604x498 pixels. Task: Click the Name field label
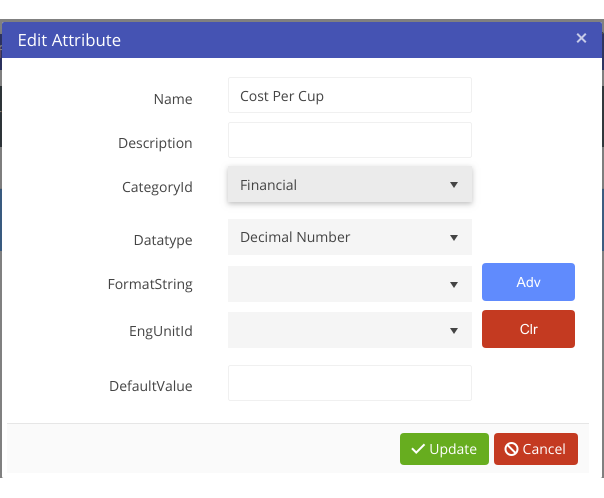coord(172,99)
